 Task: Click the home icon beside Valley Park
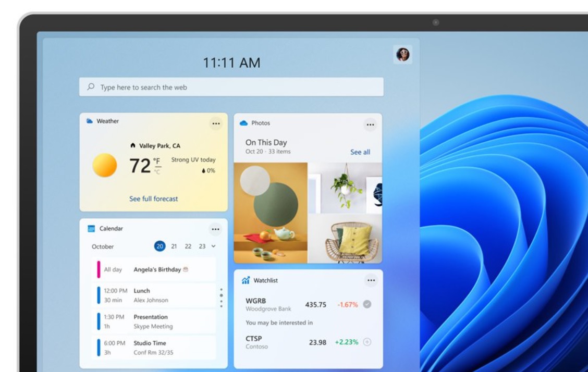click(133, 146)
